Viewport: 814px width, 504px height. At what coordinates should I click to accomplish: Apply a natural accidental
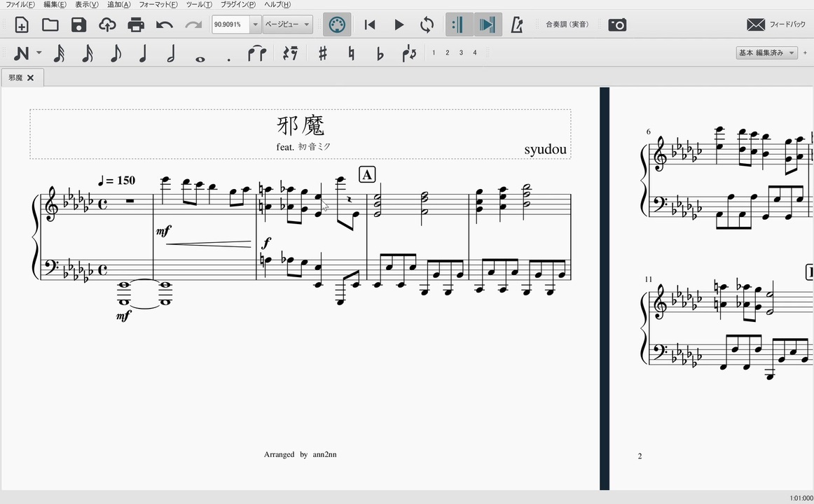352,53
